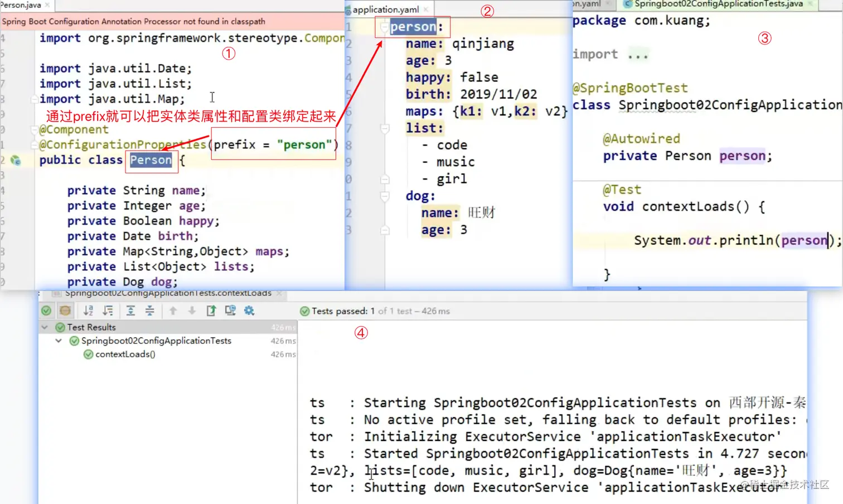Click the 'private Date birth;' line
The image size is (843, 504).
(133, 236)
